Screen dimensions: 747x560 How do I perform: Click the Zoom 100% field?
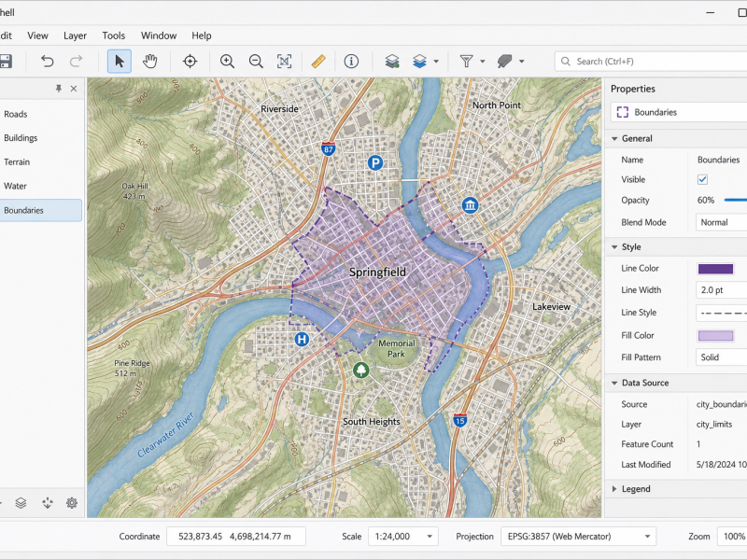pyautogui.click(x=732, y=536)
